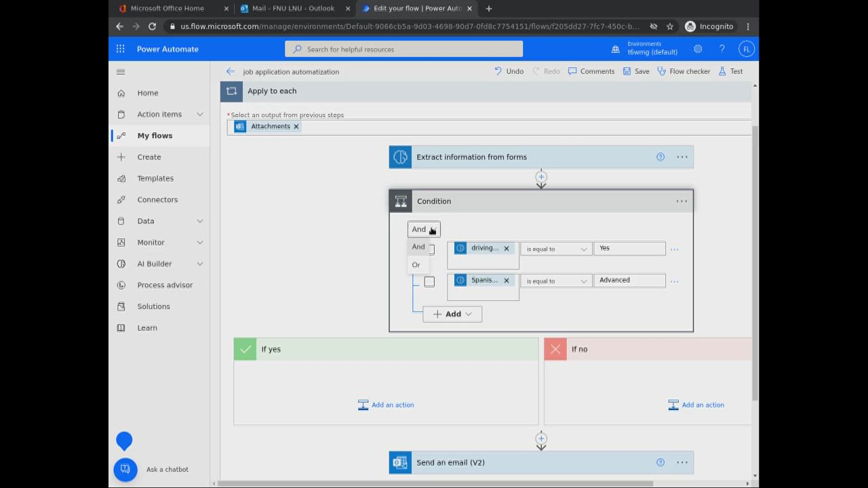
Task: Open Condition step ellipsis menu
Action: pyautogui.click(x=682, y=201)
